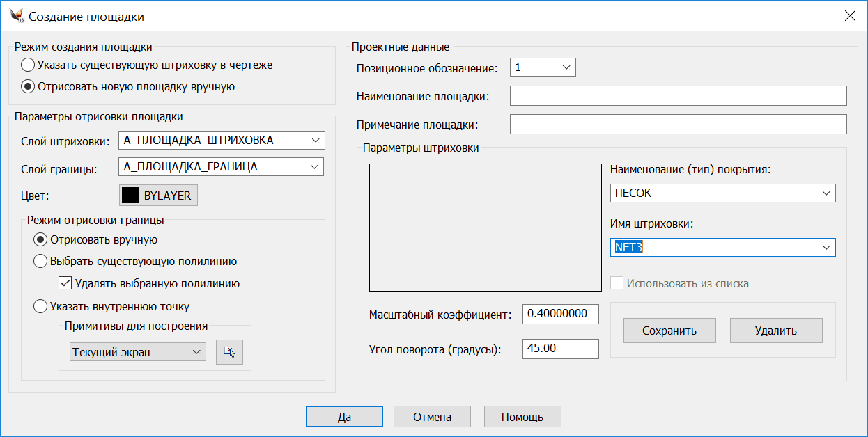Select radio button Указать существующую штриховку в чертеже
This screenshot has height=437, width=868.
click(x=28, y=64)
